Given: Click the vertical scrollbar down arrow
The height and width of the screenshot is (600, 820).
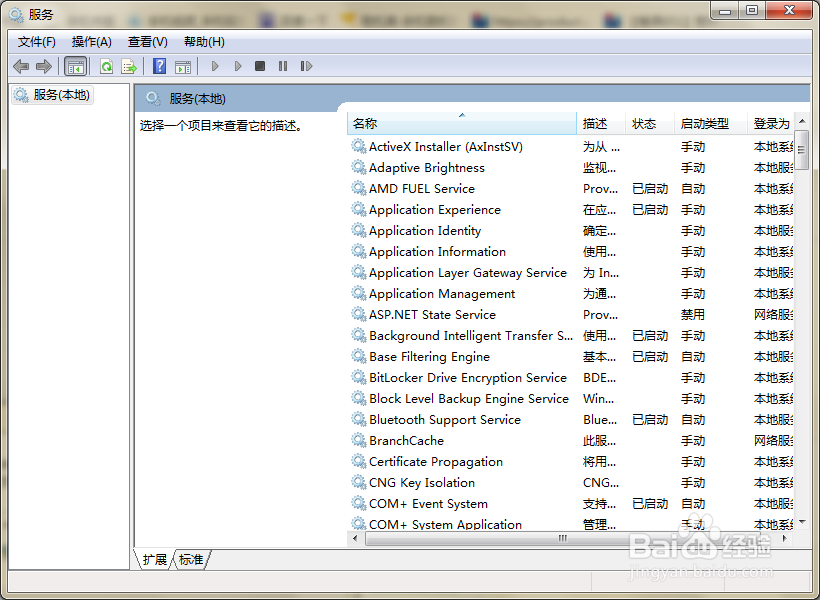Looking at the screenshot, I should point(802,521).
